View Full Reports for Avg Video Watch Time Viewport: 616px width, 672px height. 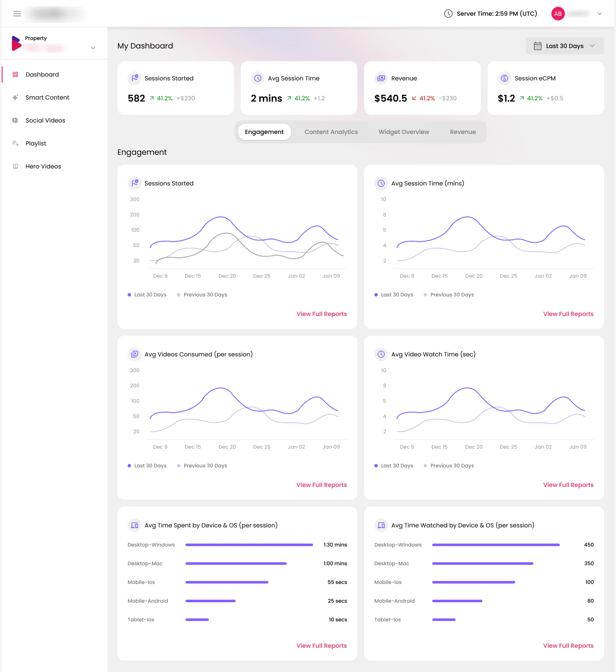pyautogui.click(x=568, y=485)
